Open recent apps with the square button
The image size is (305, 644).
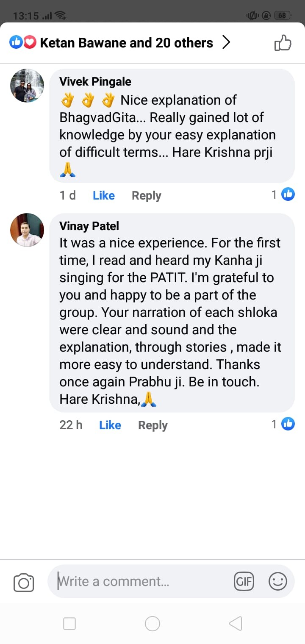[x=69, y=623]
